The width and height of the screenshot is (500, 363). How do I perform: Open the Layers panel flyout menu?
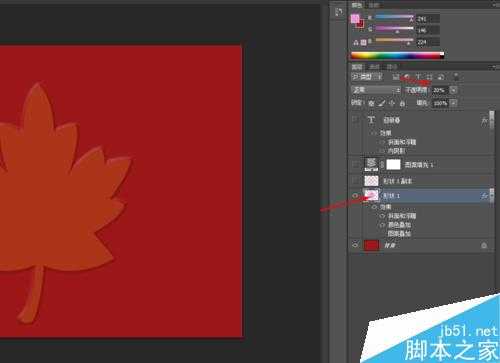pos(495,67)
